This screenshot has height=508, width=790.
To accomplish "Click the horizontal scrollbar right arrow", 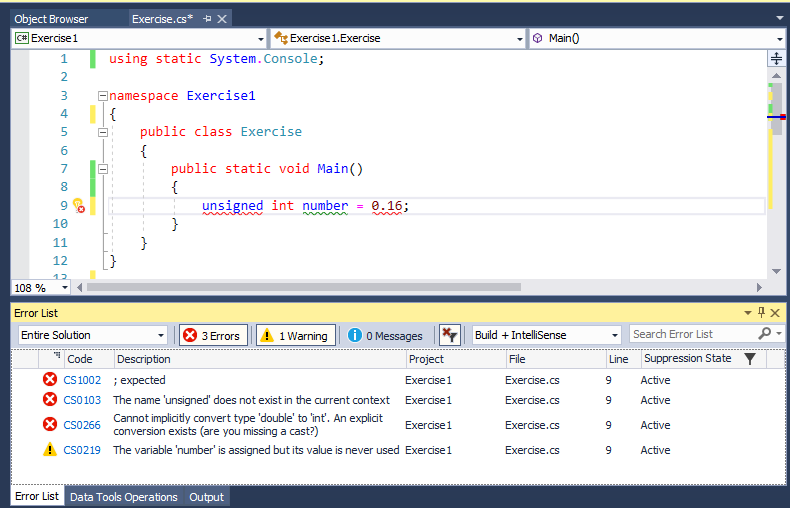I will pyautogui.click(x=759, y=287).
